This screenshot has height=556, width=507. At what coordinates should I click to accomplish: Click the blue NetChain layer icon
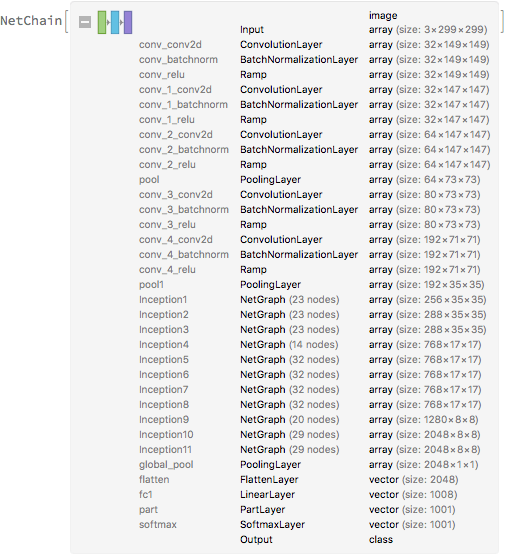tap(115, 22)
